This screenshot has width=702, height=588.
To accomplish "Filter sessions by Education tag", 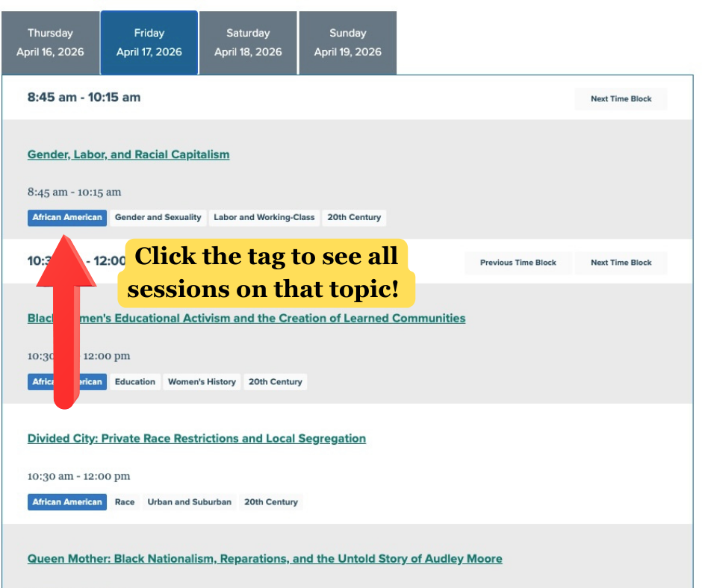I will 135,382.
